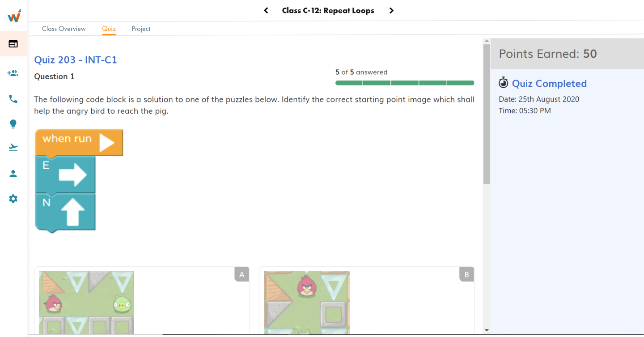Click the A label badge

242,274
